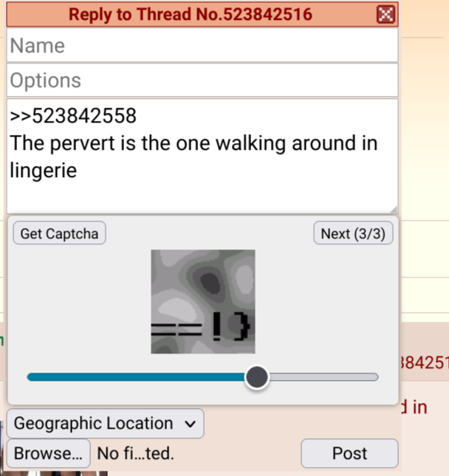449x476 pixels.
Task: Click the unfilled grey part of captcha slider
Action: click(x=323, y=377)
